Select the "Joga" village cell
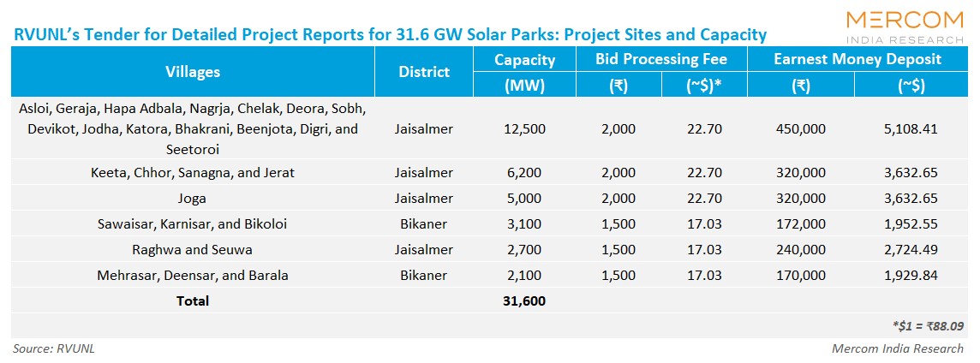Screen dimensions: 980x363 point(193,199)
